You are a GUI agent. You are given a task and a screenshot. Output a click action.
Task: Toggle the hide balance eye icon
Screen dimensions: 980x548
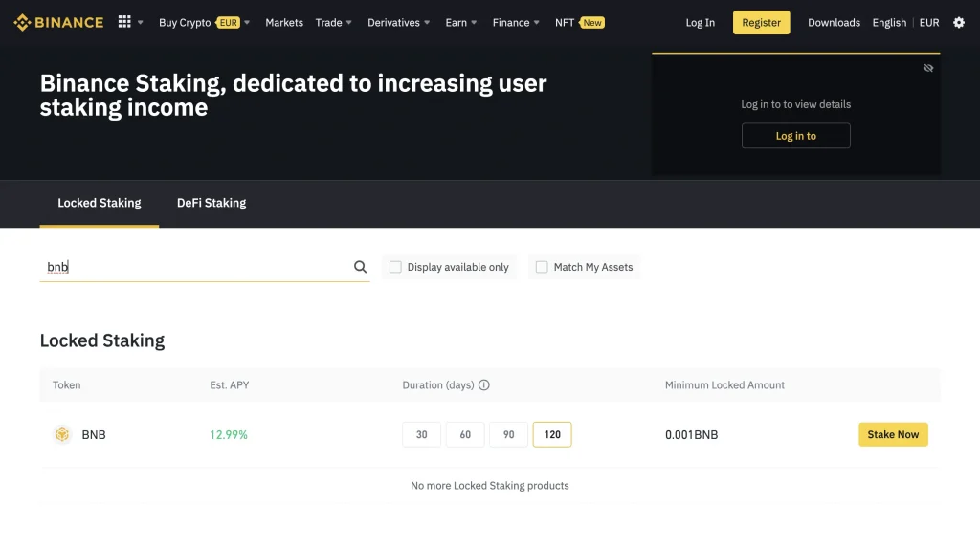pos(928,68)
